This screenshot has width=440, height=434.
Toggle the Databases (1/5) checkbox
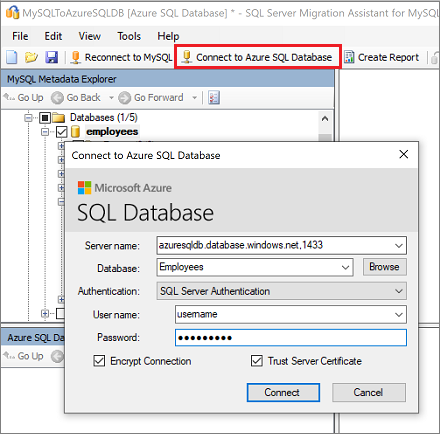pos(45,118)
